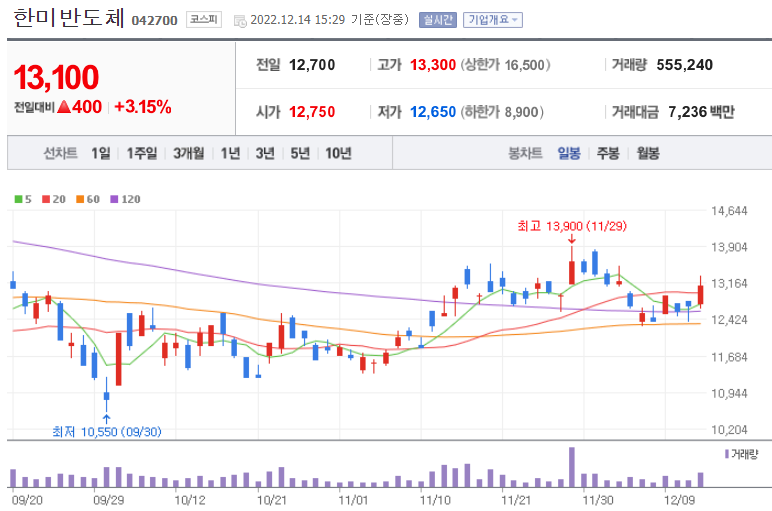Select the 3년 line chart tab

(265, 154)
